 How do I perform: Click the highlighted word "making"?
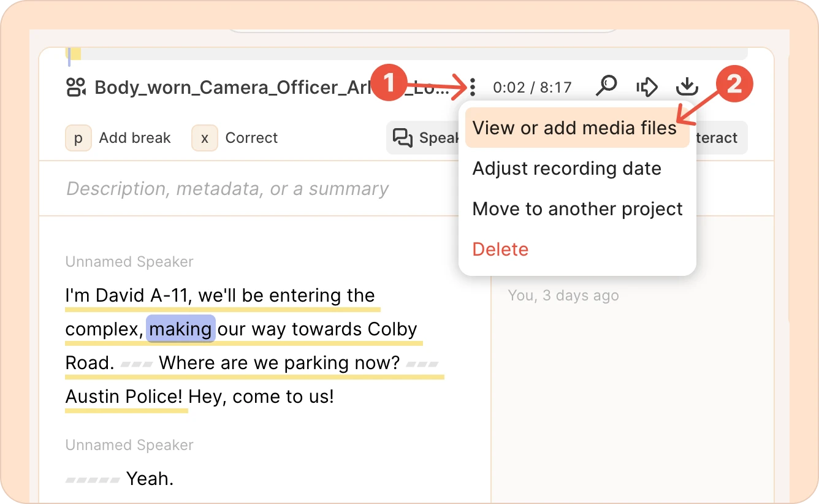coord(180,329)
